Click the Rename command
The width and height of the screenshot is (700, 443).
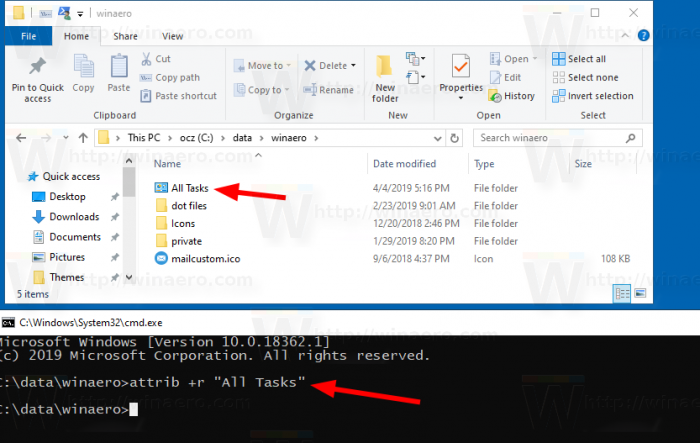(x=329, y=90)
